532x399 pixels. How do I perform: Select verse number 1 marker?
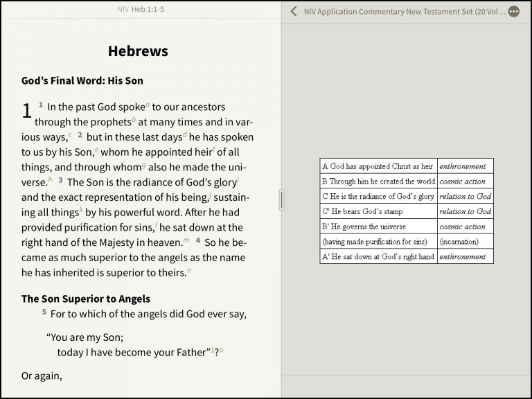[x=41, y=105]
